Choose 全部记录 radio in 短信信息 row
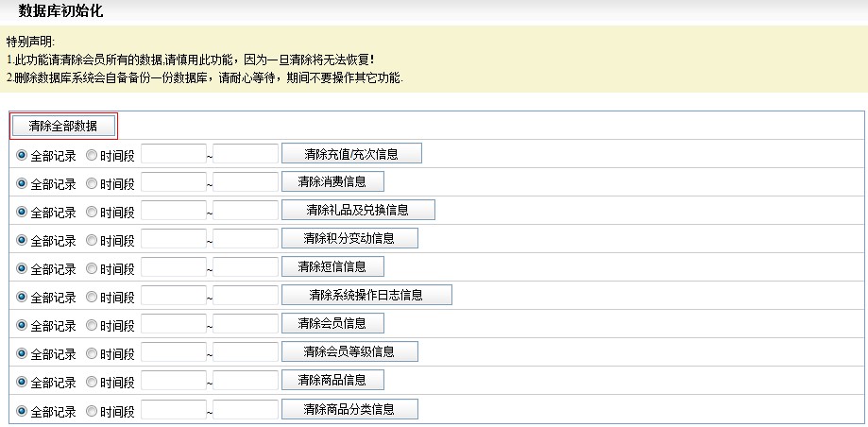The image size is (868, 427). click(x=22, y=268)
